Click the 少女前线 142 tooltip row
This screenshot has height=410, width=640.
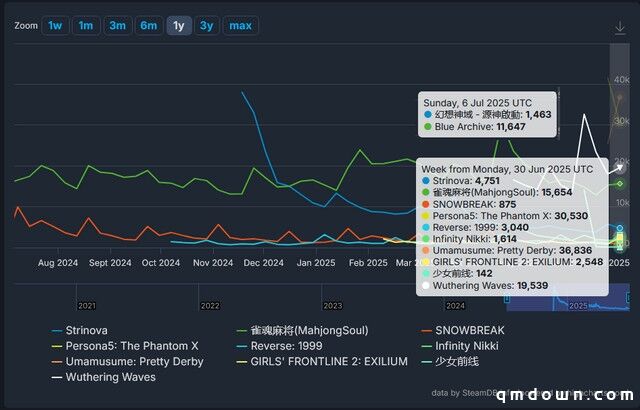(x=457, y=273)
